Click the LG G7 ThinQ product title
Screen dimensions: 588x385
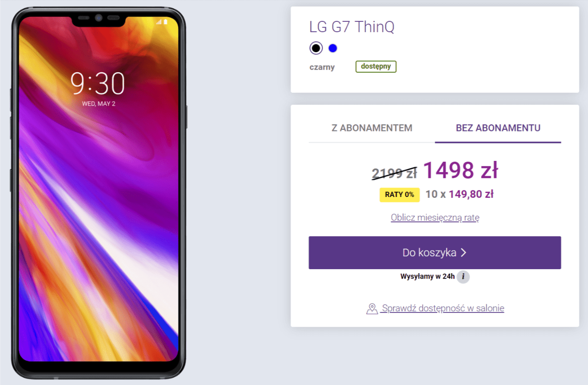click(352, 27)
